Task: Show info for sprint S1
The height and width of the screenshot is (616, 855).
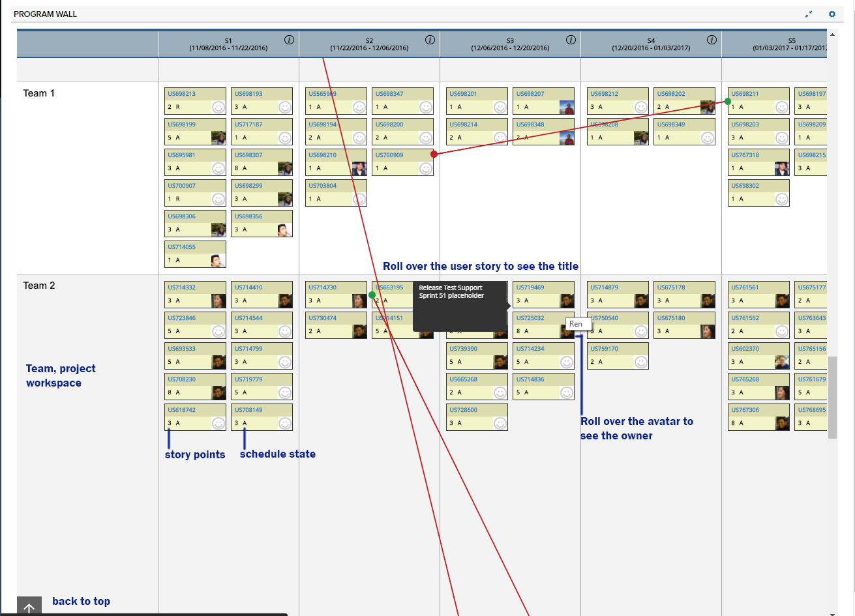Action: point(289,40)
